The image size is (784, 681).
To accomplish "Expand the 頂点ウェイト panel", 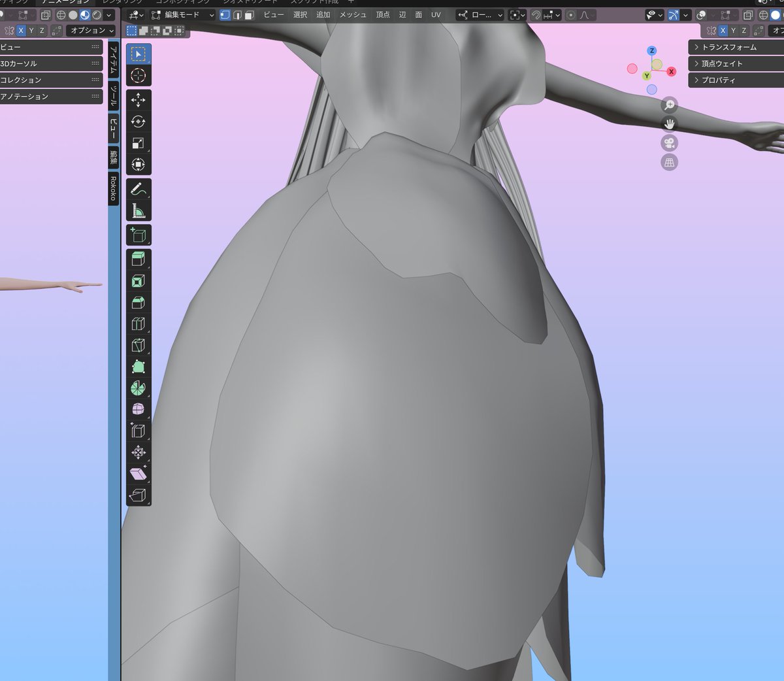I will coord(736,63).
